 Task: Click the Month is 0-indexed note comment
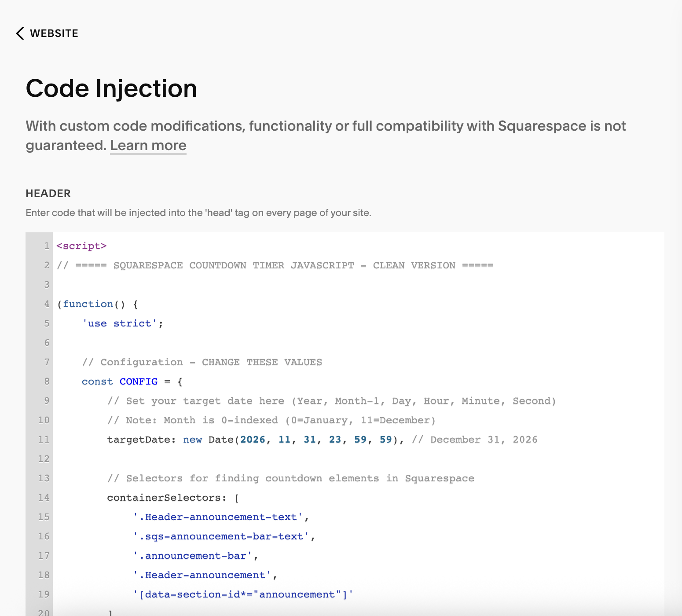click(271, 420)
